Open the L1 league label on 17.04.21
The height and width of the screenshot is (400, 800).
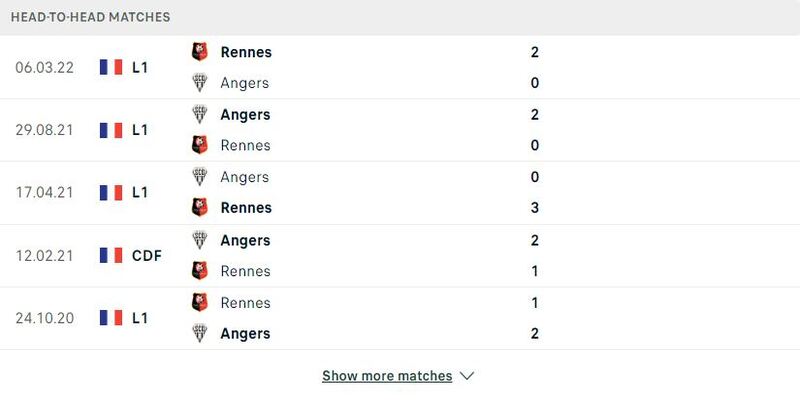coord(140,192)
